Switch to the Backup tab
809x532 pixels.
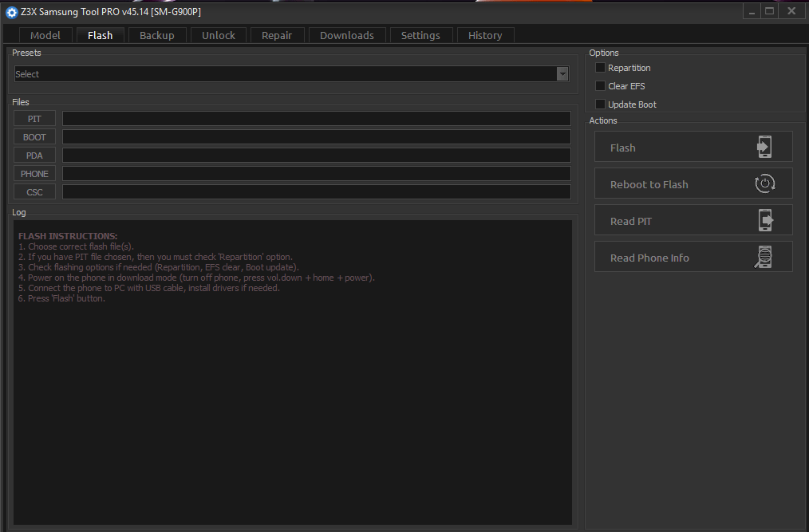coord(156,35)
